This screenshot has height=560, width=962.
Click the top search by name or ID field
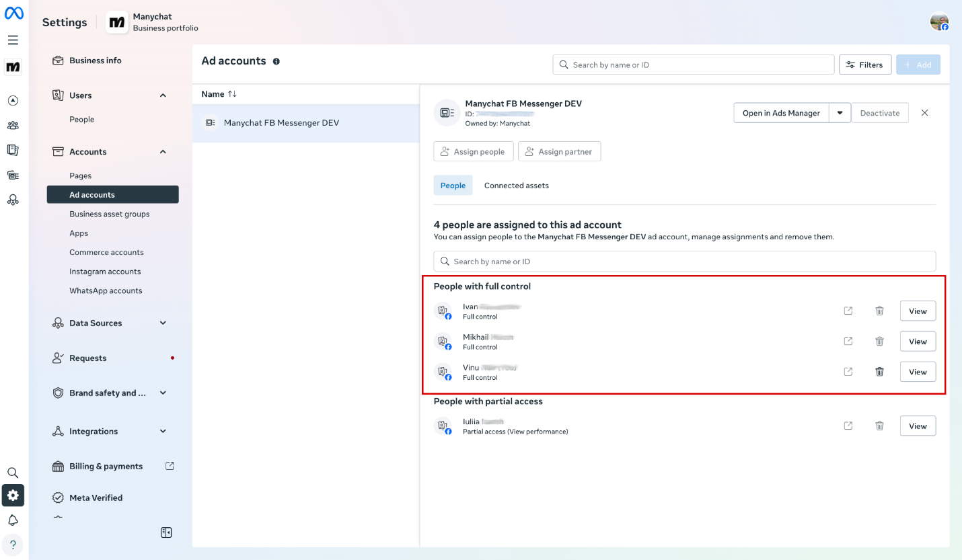693,65
